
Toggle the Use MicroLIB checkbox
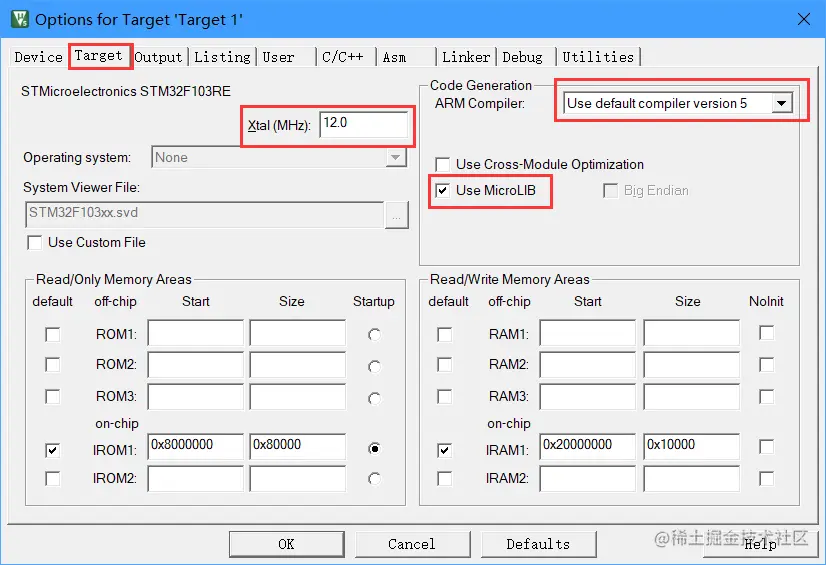point(442,190)
